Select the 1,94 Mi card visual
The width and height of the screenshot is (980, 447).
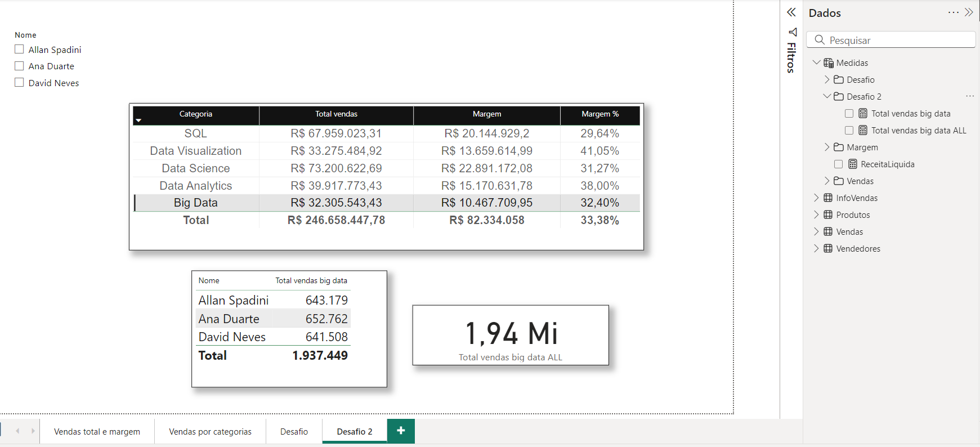point(511,335)
